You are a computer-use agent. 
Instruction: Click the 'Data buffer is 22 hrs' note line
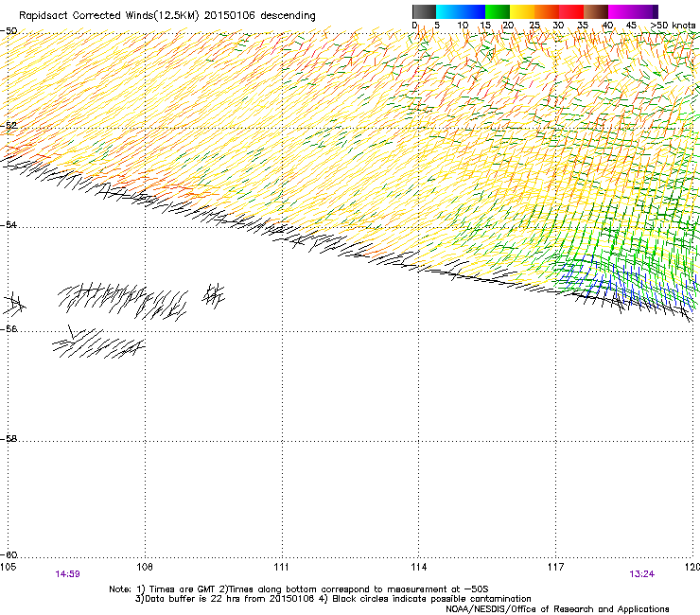333,599
